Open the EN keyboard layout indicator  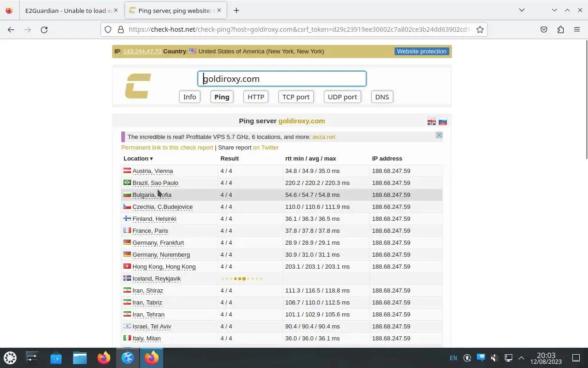(453, 358)
